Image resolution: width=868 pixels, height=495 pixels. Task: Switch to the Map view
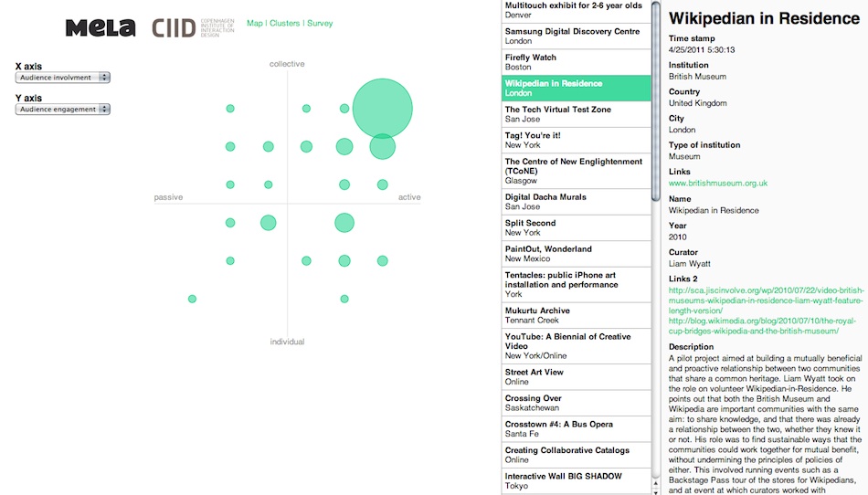[255, 23]
